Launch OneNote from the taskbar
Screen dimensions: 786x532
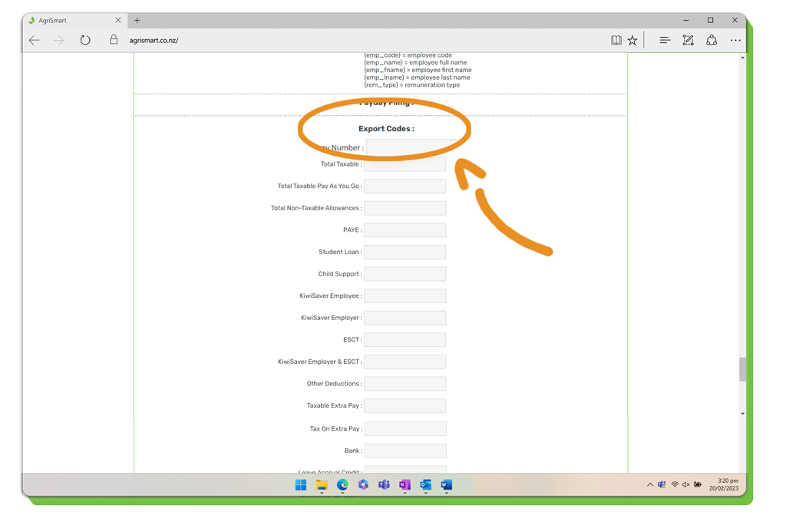tap(405, 485)
